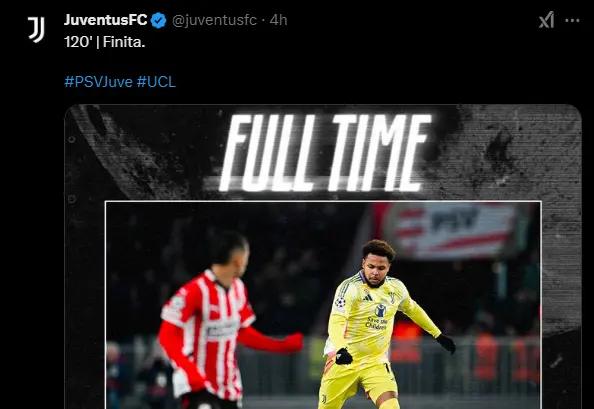The height and width of the screenshot is (409, 594).
Task: Open the Grok xI icon on tweet
Action: click(546, 20)
